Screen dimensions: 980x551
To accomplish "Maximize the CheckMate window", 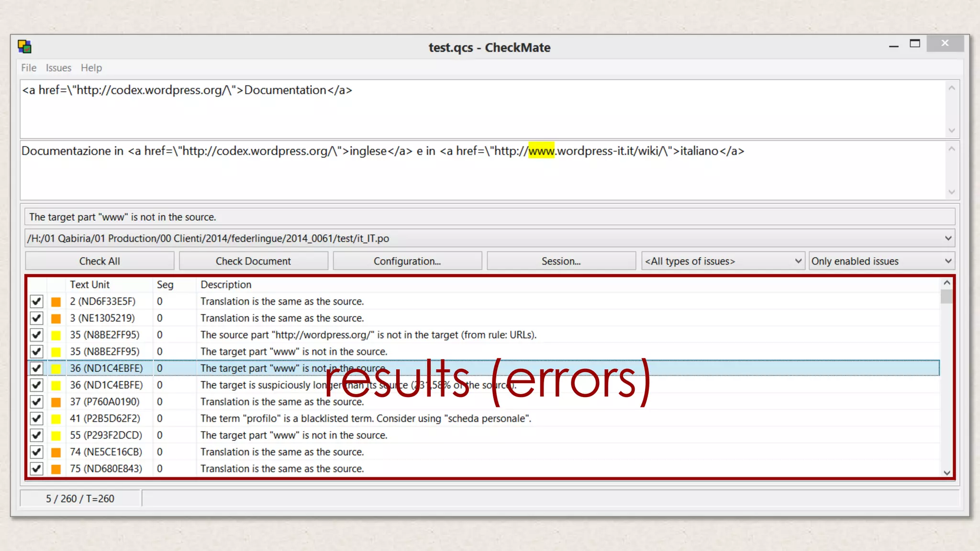I will [915, 44].
